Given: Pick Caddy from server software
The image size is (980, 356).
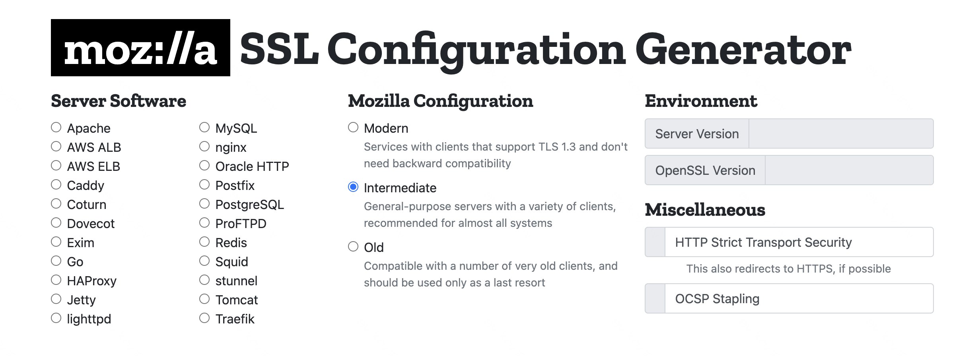Looking at the screenshot, I should 56,184.
